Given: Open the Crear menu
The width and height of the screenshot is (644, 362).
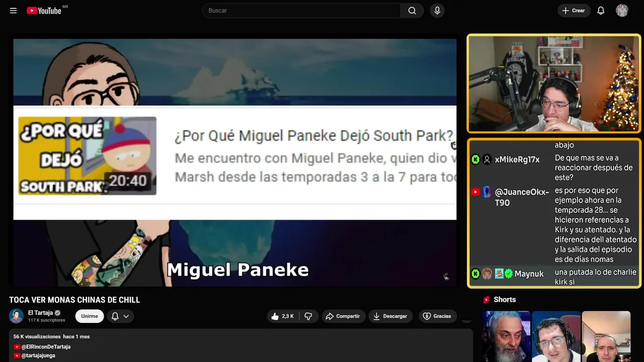Looking at the screenshot, I should click(x=574, y=11).
